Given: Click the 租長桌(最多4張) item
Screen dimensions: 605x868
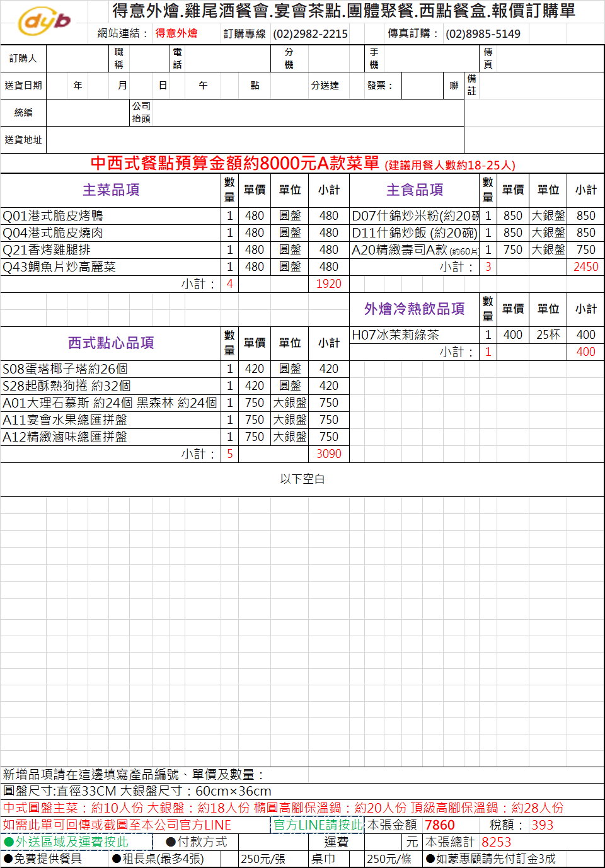Looking at the screenshot, I should pos(158,859).
